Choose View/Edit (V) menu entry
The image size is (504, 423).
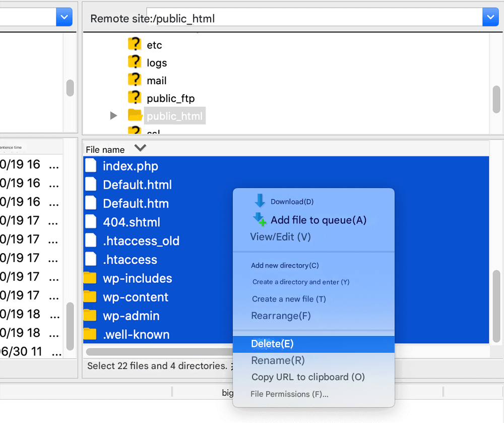pyautogui.click(x=280, y=237)
